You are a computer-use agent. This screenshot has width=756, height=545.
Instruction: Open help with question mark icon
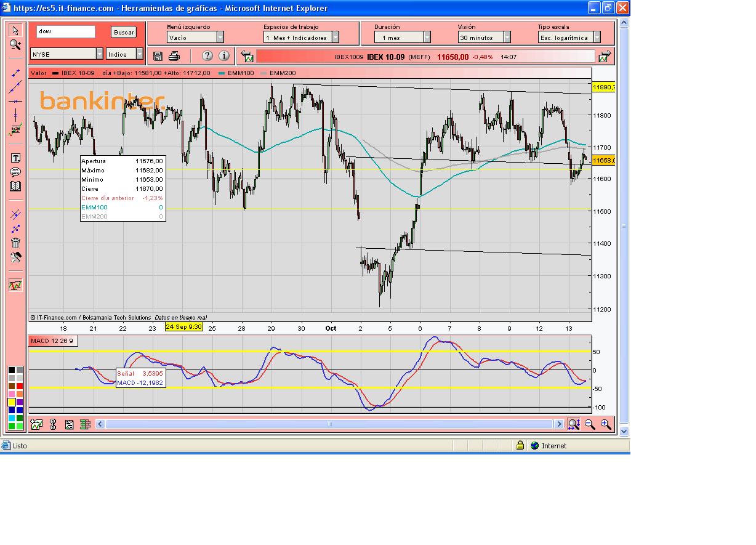tap(207, 56)
